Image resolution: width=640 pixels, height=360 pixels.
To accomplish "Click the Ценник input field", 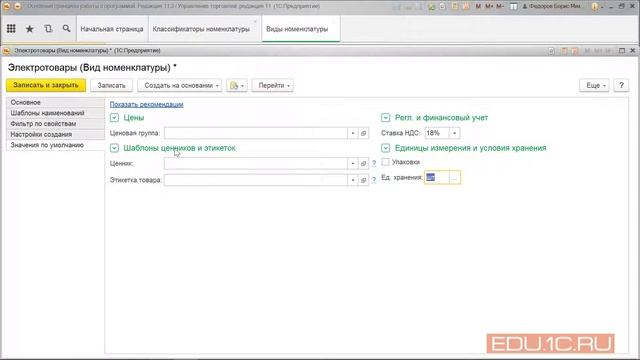I will click(x=256, y=163).
